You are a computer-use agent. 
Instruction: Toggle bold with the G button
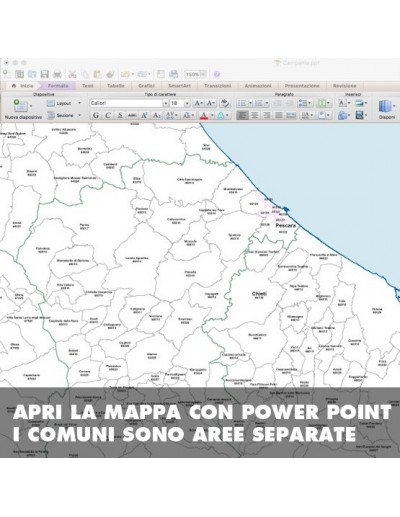click(x=96, y=115)
